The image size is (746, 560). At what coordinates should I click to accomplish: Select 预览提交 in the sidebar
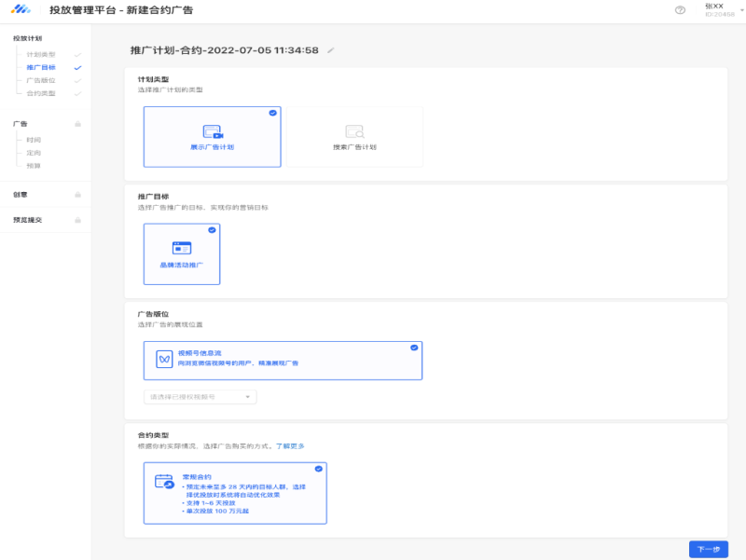tap(26, 220)
